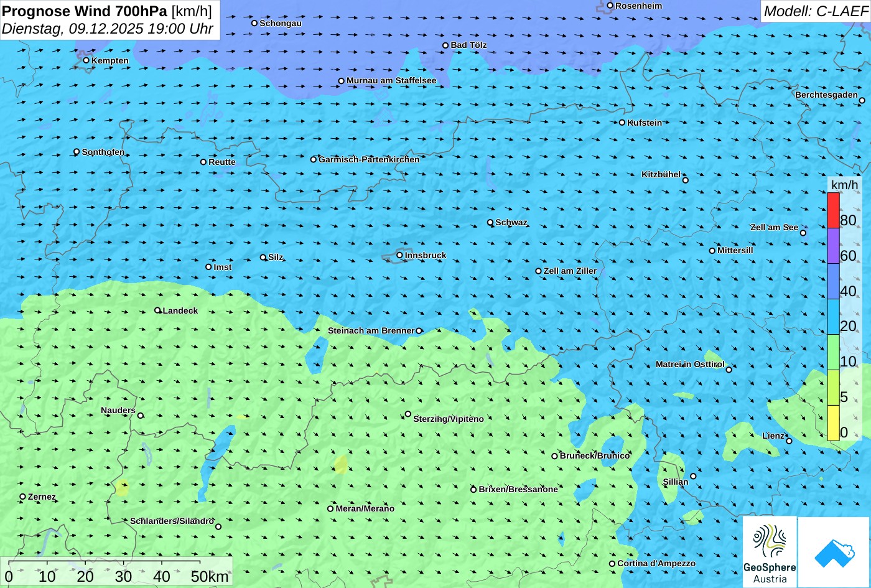
Task: Click the 'Bad Tölz' town label
Action: click(x=469, y=45)
